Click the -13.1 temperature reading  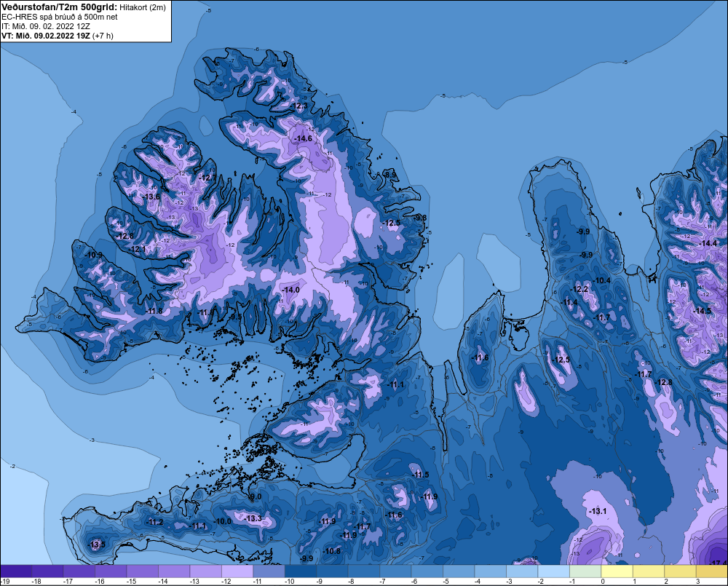tap(598, 511)
